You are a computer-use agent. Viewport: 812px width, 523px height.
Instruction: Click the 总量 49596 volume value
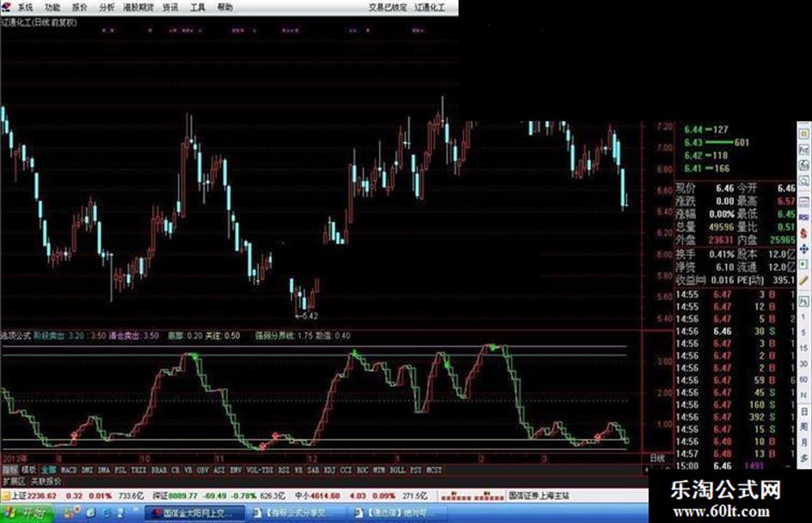coord(722,228)
